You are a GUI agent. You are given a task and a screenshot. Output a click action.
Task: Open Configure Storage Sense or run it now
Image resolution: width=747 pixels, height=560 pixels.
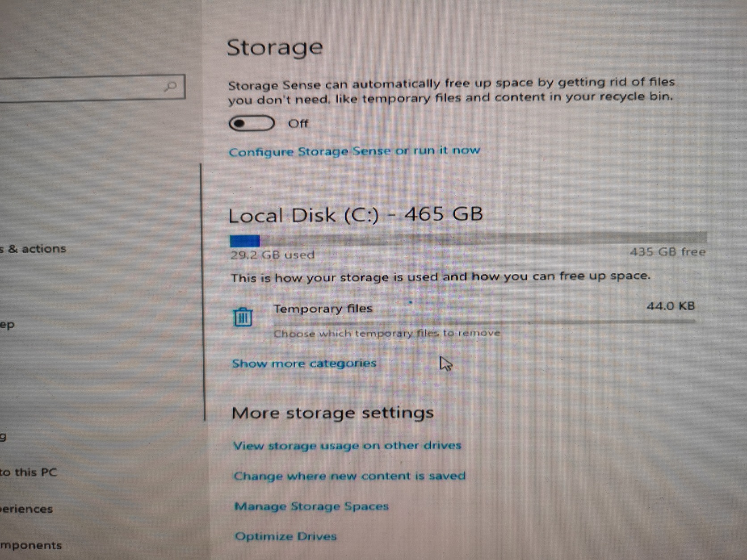354,151
